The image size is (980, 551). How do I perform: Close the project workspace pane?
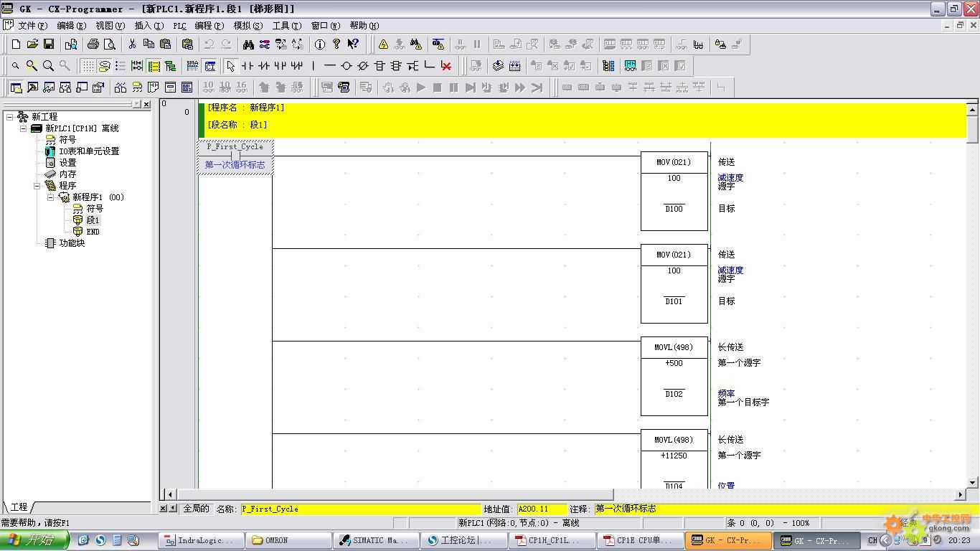[146, 105]
